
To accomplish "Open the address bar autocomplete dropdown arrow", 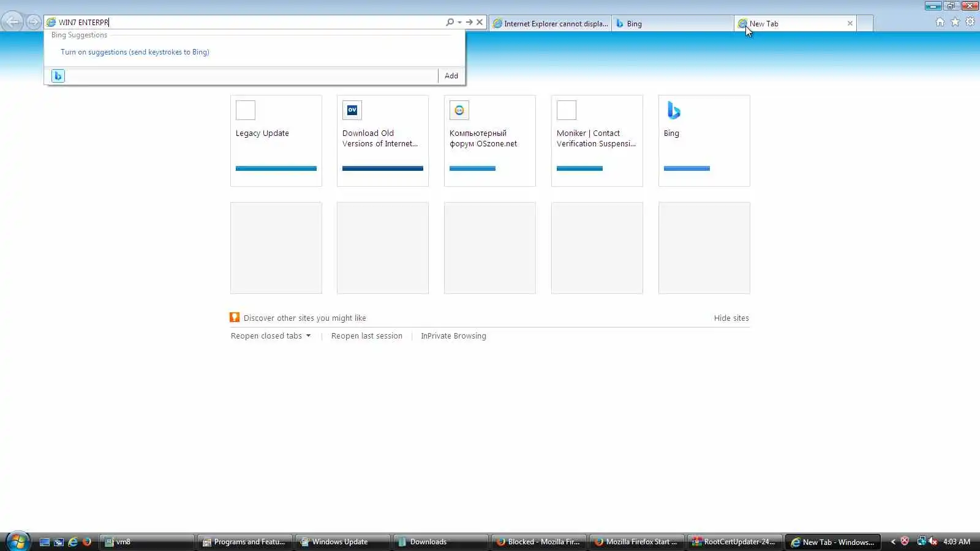I will coord(459,22).
